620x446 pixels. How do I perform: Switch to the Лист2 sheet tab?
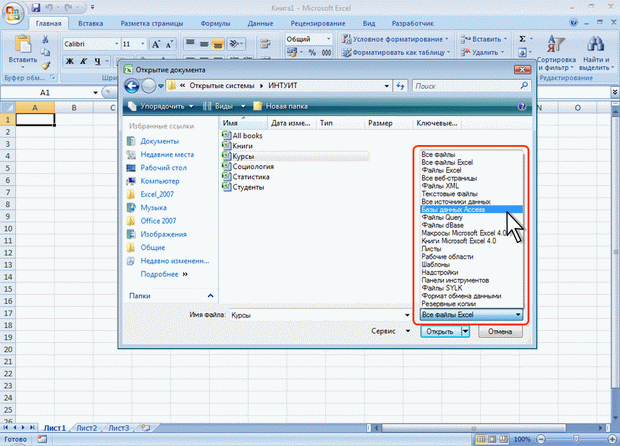coord(87,428)
